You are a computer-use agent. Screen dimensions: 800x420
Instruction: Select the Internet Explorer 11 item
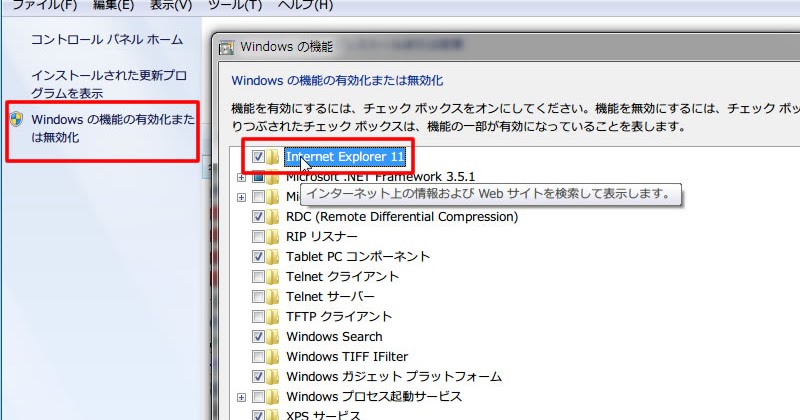[345, 157]
